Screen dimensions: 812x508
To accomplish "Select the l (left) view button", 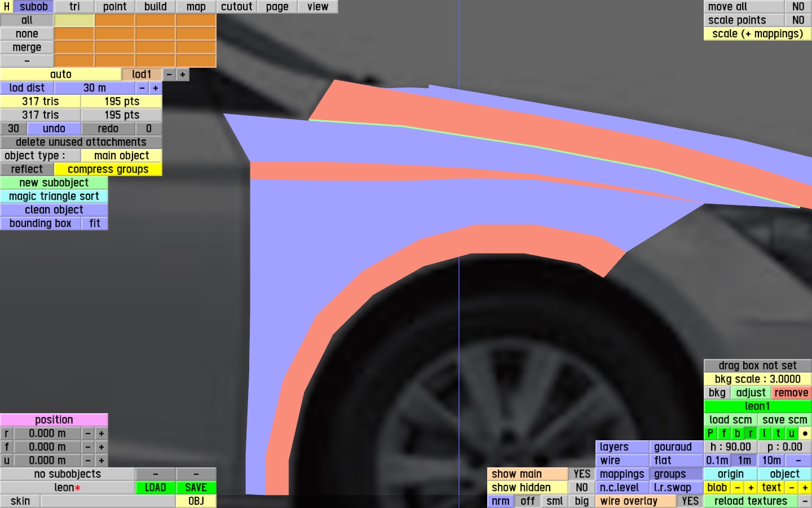I will coord(765,433).
